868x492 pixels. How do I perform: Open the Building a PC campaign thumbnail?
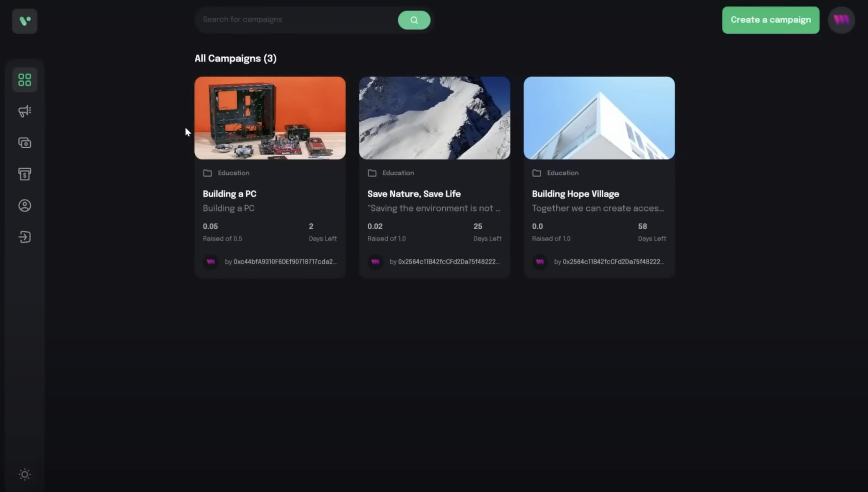(270, 118)
